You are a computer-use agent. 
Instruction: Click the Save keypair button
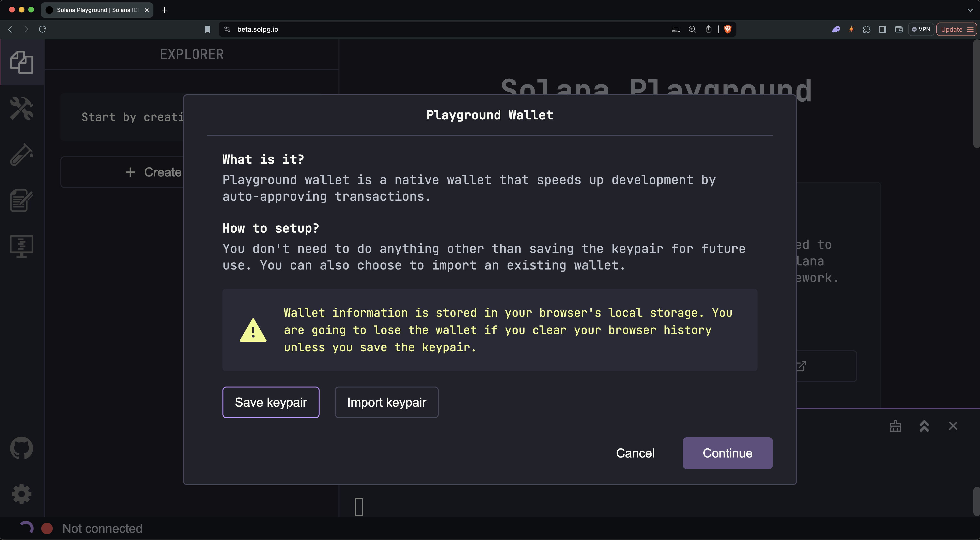click(271, 402)
